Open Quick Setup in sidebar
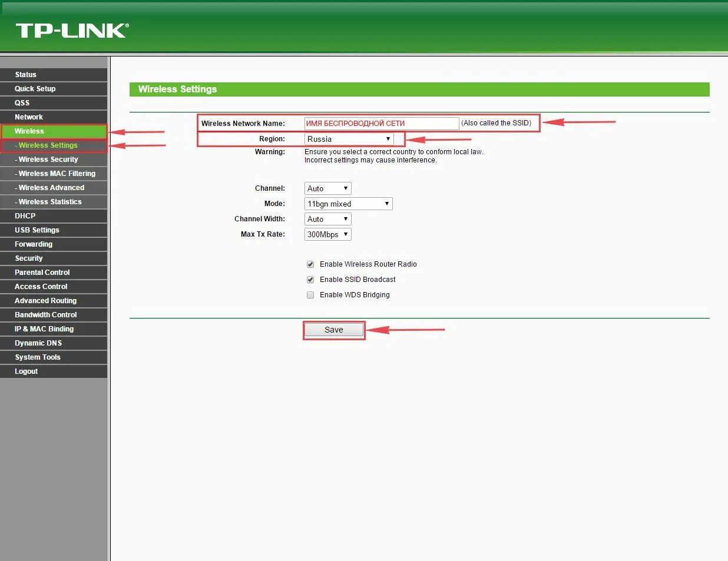This screenshot has width=728, height=561. [54, 89]
